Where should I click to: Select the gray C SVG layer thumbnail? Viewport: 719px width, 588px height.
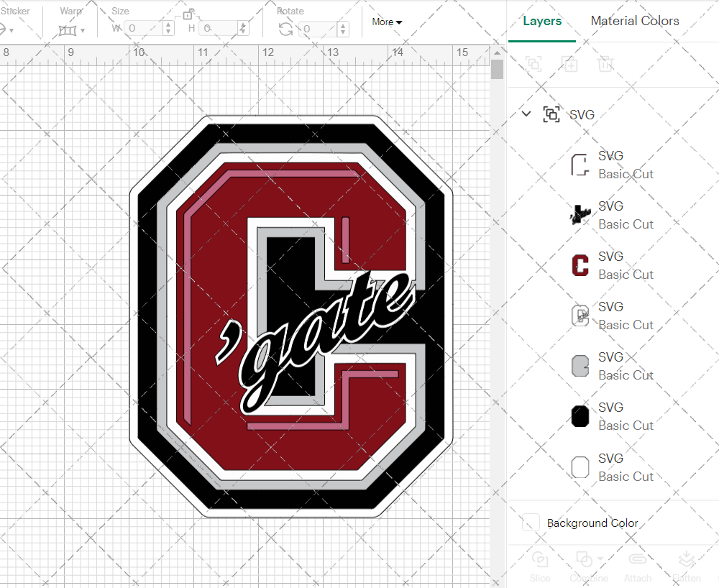580,366
